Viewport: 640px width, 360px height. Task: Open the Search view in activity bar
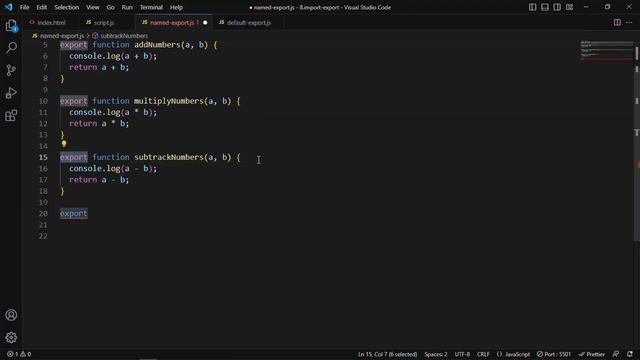(x=11, y=48)
